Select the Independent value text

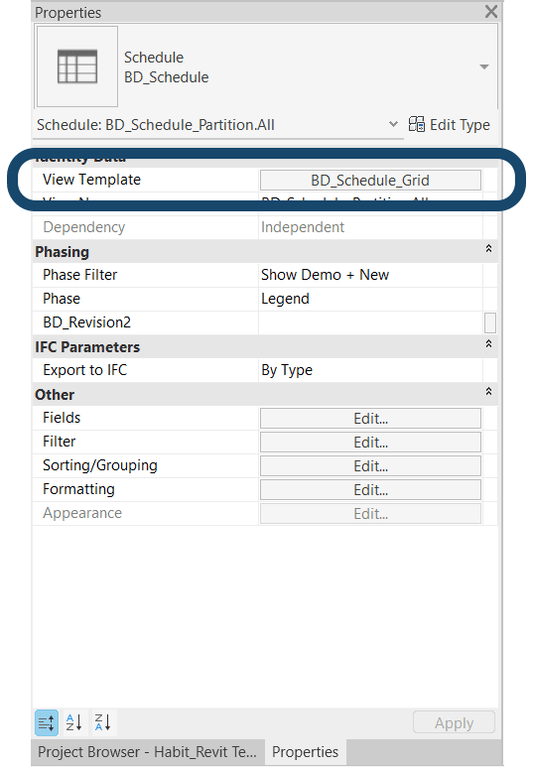(303, 227)
